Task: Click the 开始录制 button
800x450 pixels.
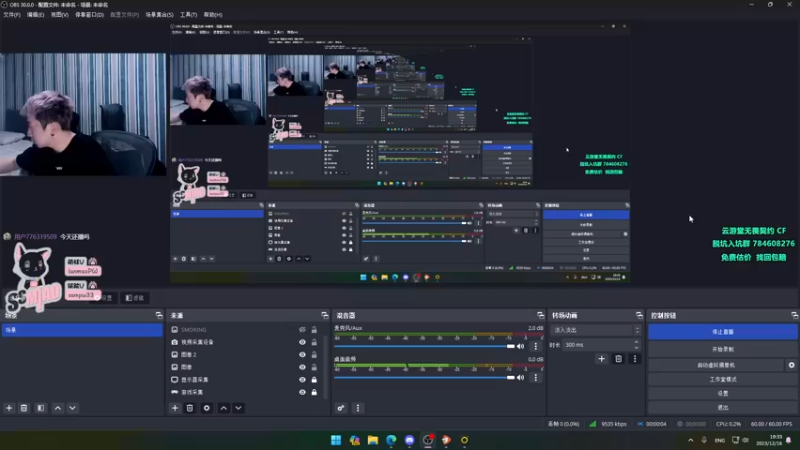Action: coord(723,349)
